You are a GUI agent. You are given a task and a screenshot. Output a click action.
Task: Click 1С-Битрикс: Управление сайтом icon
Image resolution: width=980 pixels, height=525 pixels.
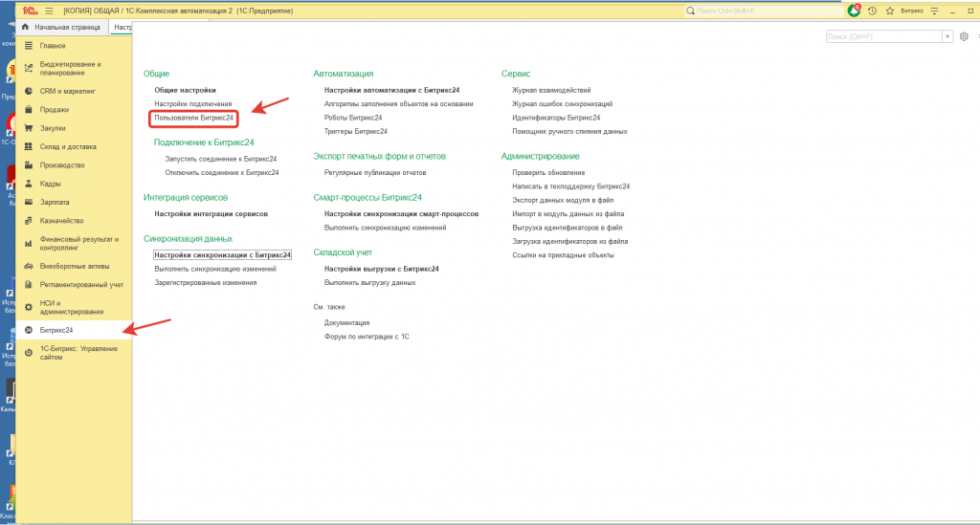[28, 353]
